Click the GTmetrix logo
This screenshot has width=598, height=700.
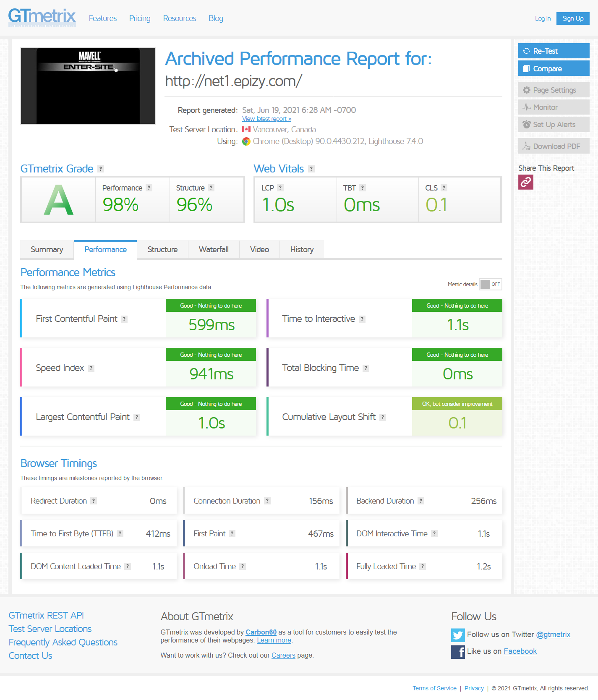(x=42, y=18)
